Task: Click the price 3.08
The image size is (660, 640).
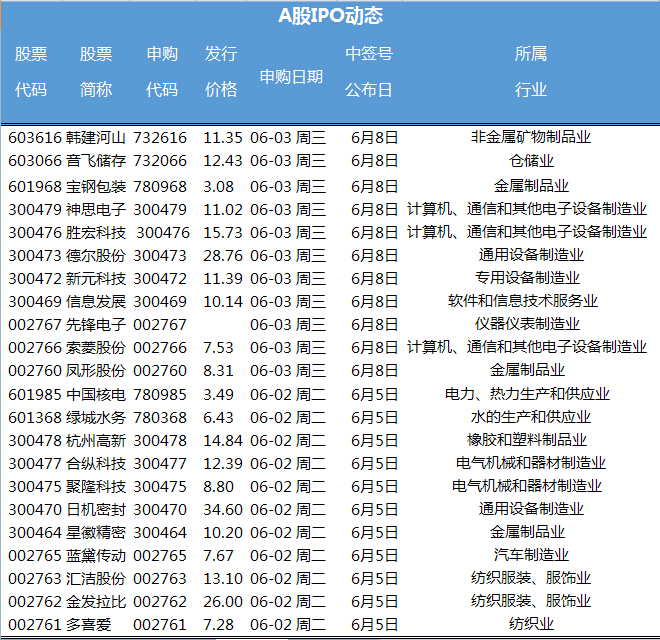Action: pos(218,187)
